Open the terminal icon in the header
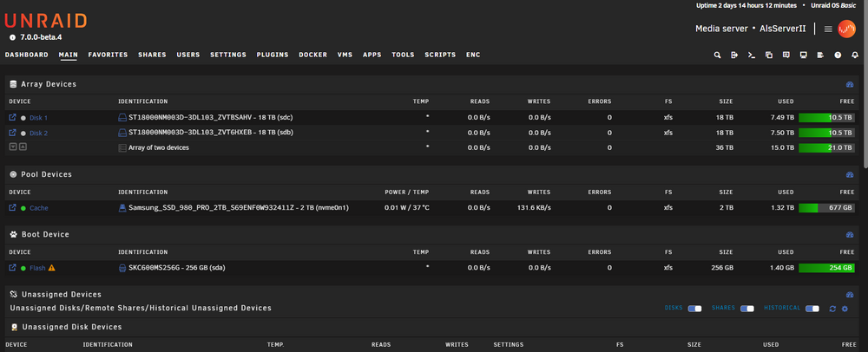 [x=752, y=55]
